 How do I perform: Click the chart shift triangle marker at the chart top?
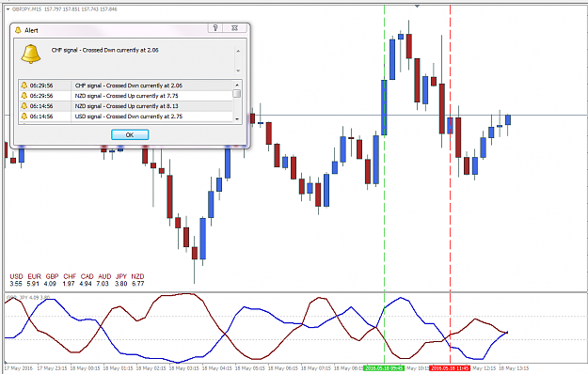pyautogui.click(x=417, y=6)
